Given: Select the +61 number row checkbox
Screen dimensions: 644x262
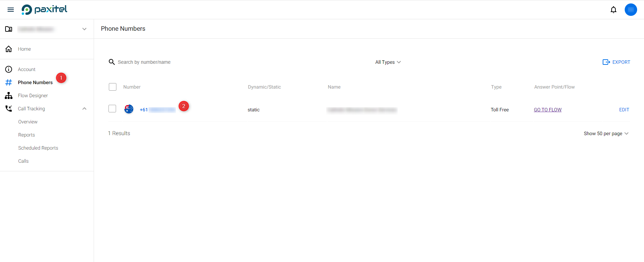Looking at the screenshot, I should coord(112,109).
